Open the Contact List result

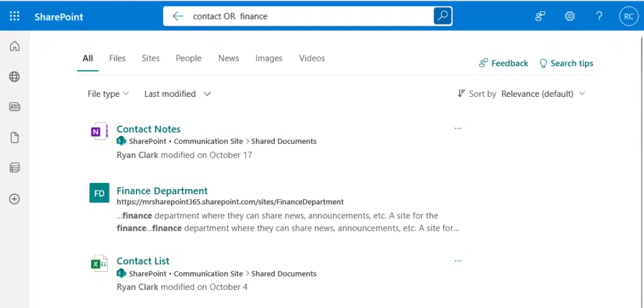pos(143,261)
